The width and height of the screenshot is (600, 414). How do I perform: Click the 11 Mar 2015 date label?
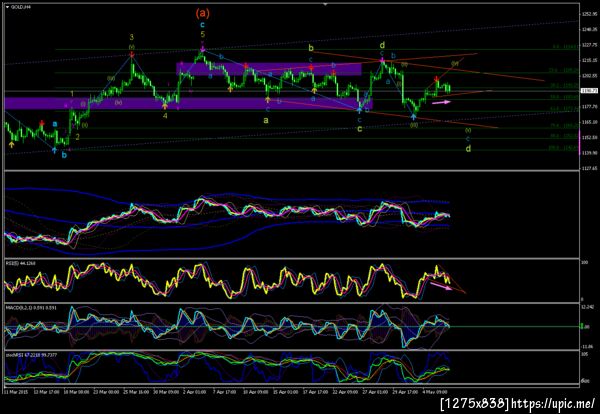click(16, 392)
